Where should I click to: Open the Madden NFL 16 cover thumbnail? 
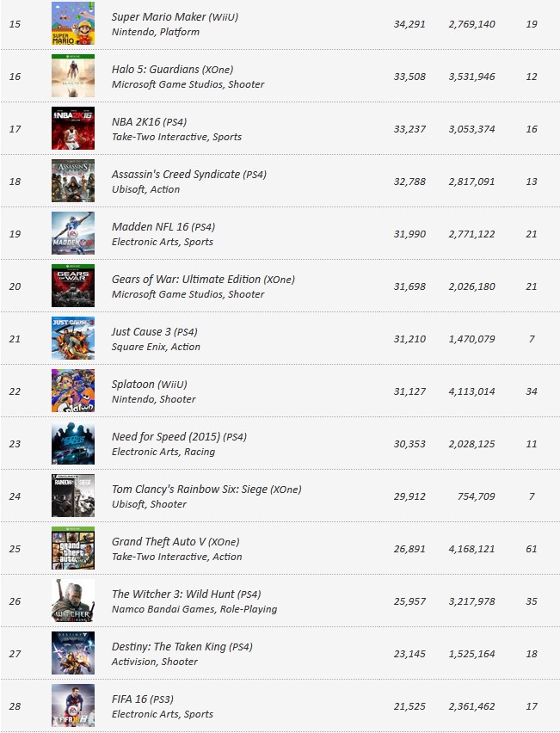pos(73,233)
